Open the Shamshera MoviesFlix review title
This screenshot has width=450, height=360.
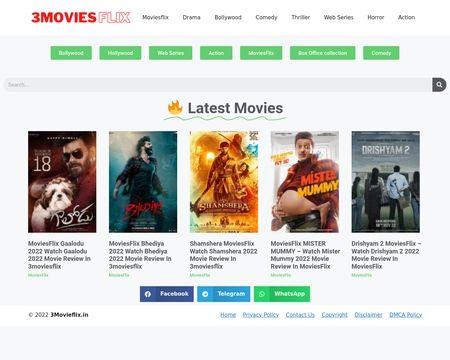[x=223, y=255]
